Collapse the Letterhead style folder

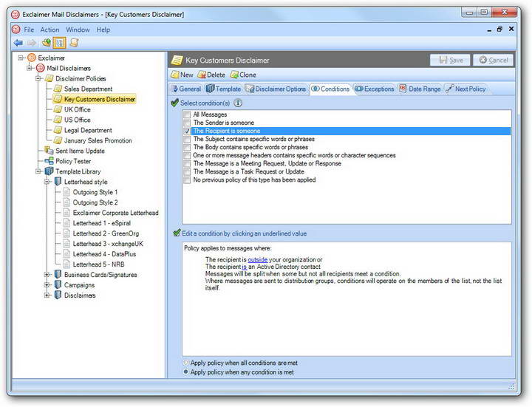coord(47,182)
